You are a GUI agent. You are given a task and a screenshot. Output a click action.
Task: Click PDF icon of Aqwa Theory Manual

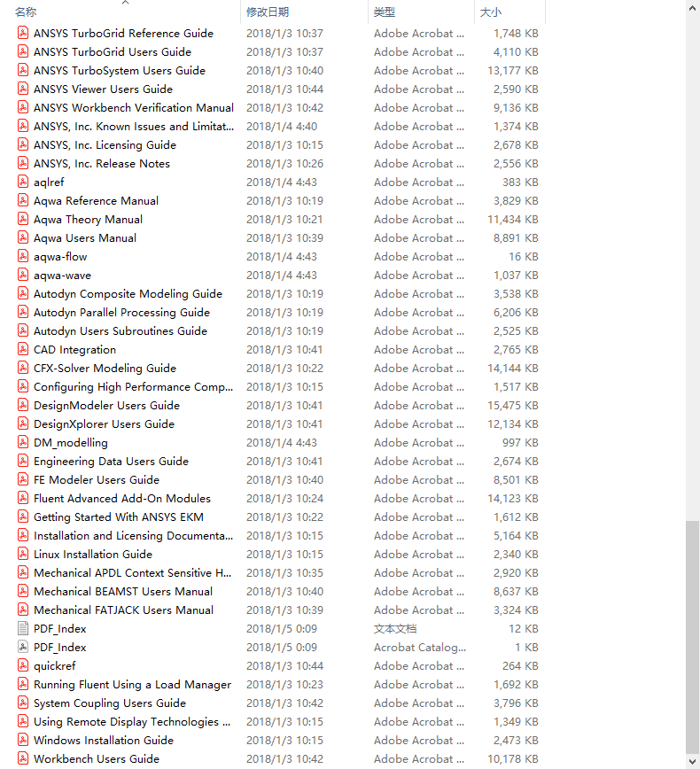click(23, 219)
